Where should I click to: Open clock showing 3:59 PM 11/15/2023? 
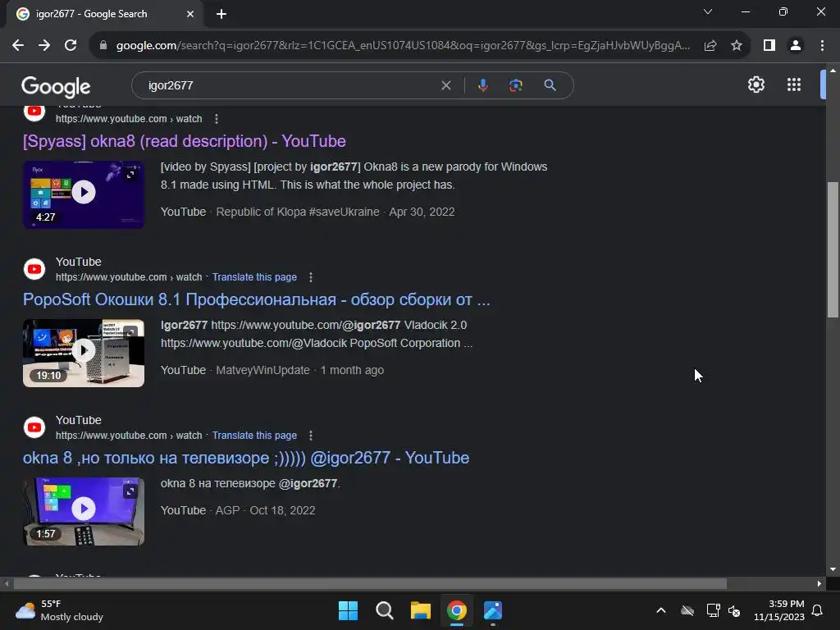pyautogui.click(x=779, y=610)
